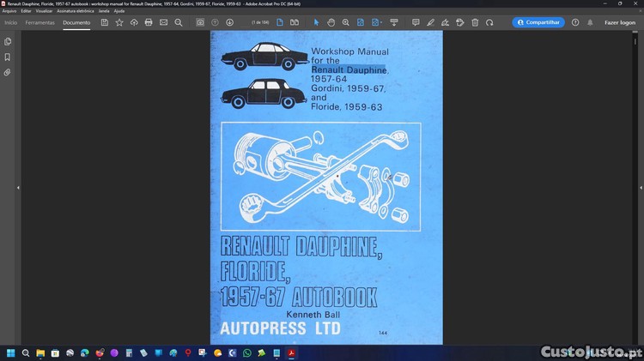This screenshot has height=361, width=644.
Task: Click the add comment speech bubble icon
Action: (x=416, y=22)
